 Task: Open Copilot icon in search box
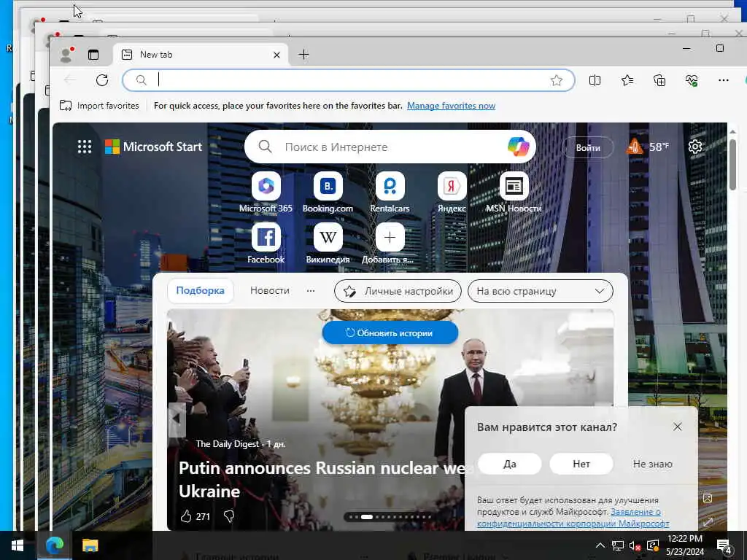click(518, 147)
